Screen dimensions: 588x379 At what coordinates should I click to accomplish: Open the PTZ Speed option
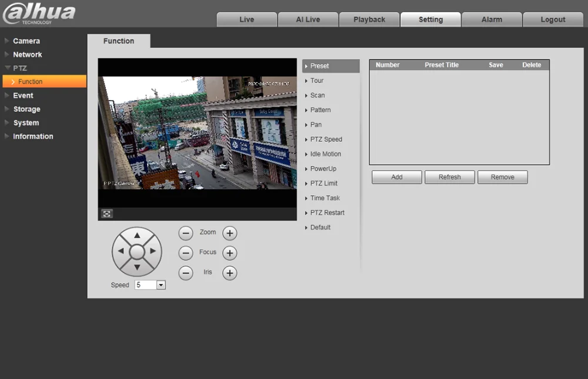click(x=326, y=139)
